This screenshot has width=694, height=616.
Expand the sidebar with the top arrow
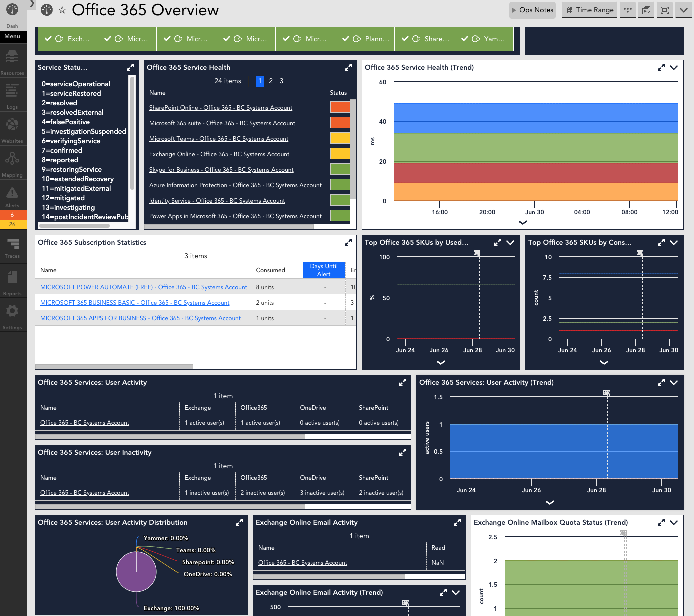click(x=32, y=4)
